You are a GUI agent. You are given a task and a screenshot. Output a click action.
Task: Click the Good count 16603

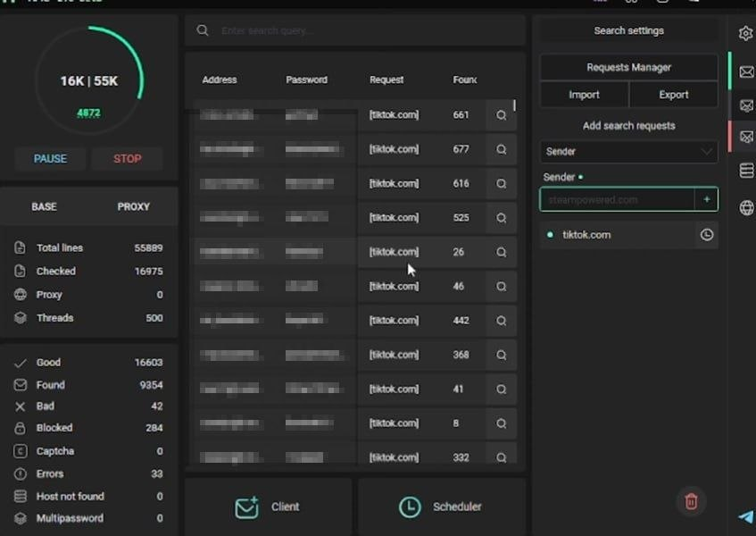[148, 363]
